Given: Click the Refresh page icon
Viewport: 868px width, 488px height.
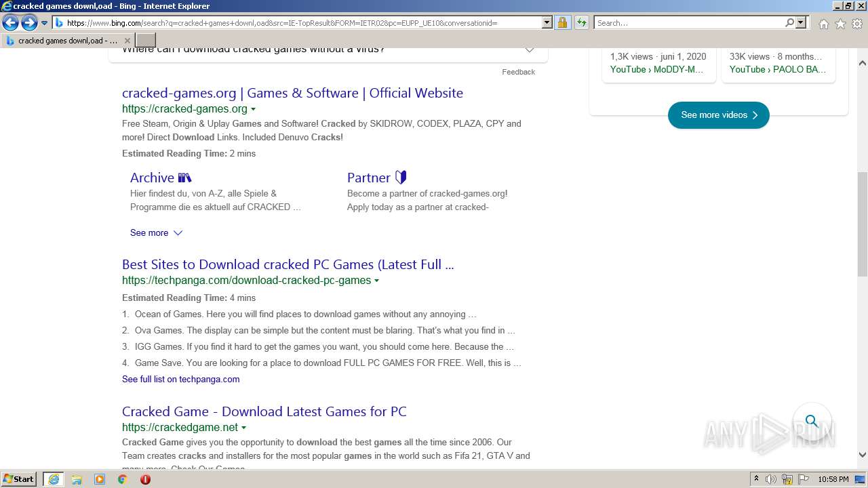Looking at the screenshot, I should 582,23.
